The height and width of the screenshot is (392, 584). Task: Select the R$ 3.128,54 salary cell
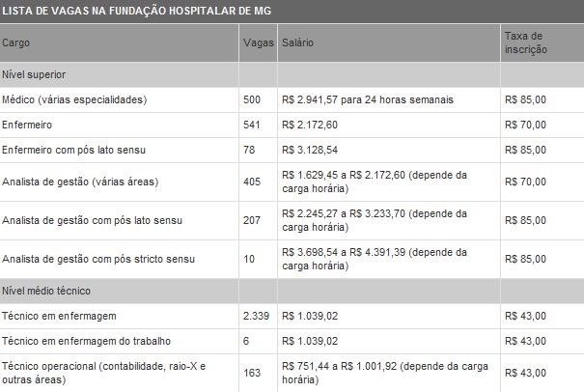tap(310, 150)
